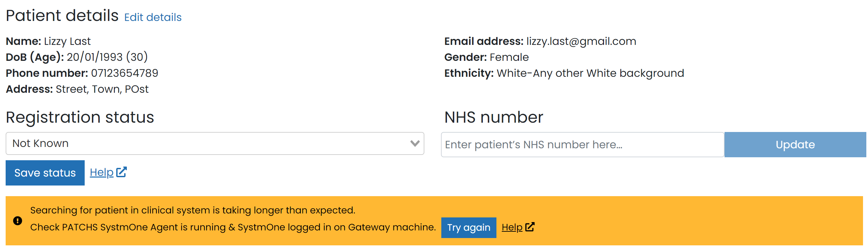Click the patient name Lizzy Last
Screen dimensions: 868x251
(x=67, y=41)
